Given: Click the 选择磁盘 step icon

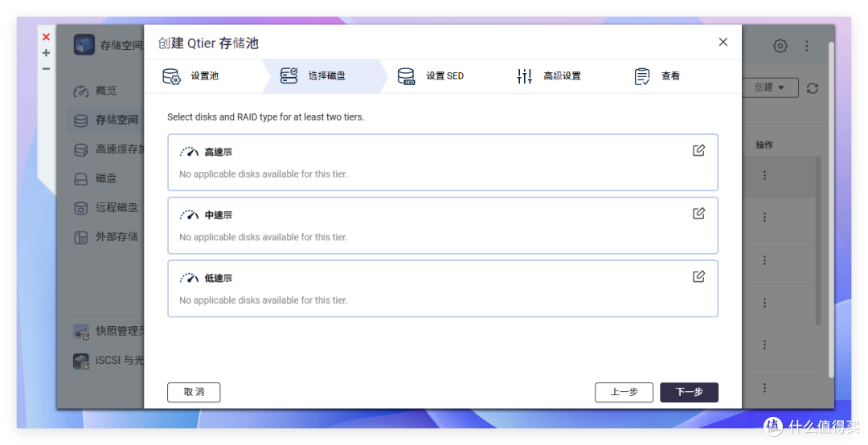Looking at the screenshot, I should coord(289,76).
